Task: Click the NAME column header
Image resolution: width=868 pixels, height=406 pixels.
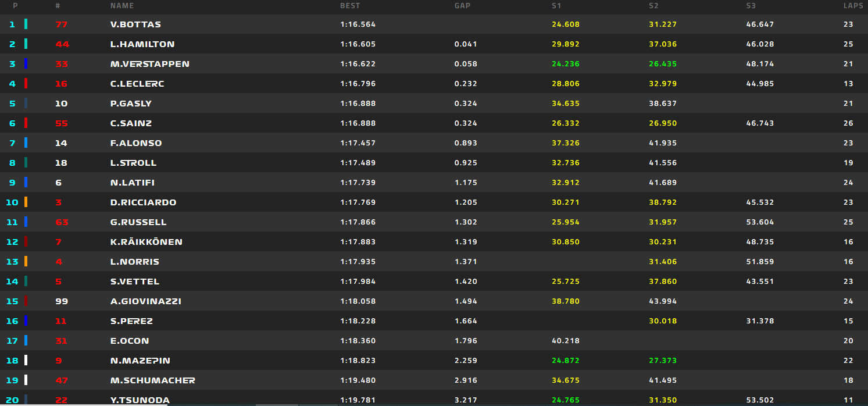Action: point(122,6)
